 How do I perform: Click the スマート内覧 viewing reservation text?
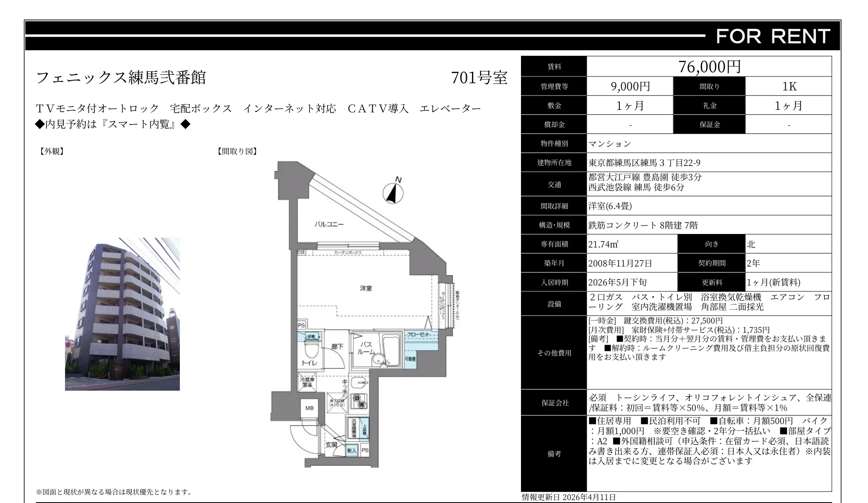pos(141,124)
